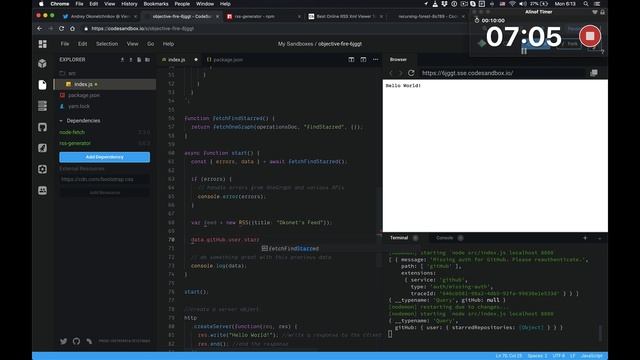The image size is (640, 360).
Task: Click the line and column status entry
Action: pos(509,356)
